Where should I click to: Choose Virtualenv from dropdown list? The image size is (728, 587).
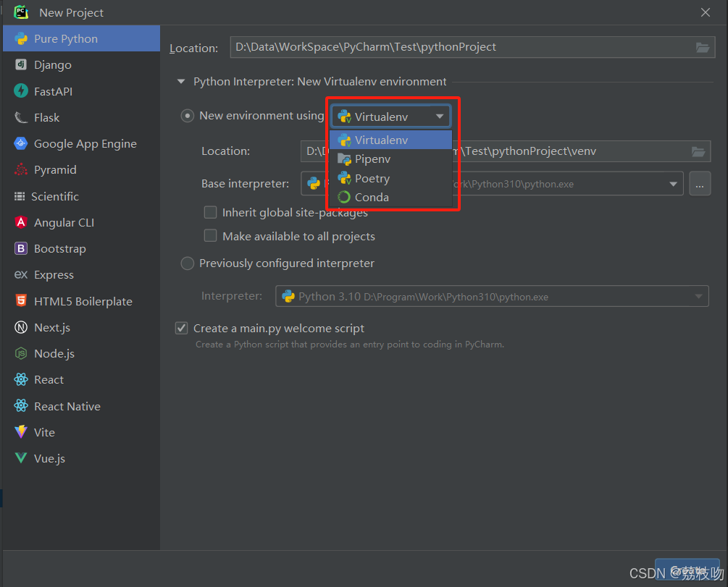point(390,140)
